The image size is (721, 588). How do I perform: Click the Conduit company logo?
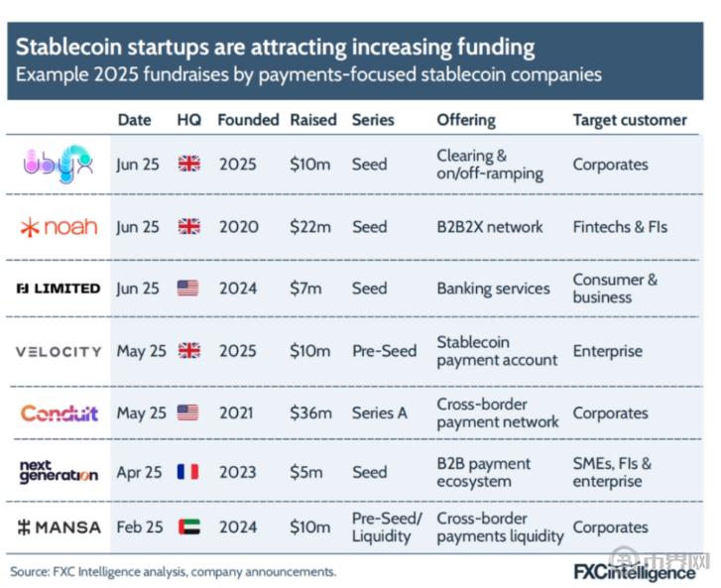60,412
